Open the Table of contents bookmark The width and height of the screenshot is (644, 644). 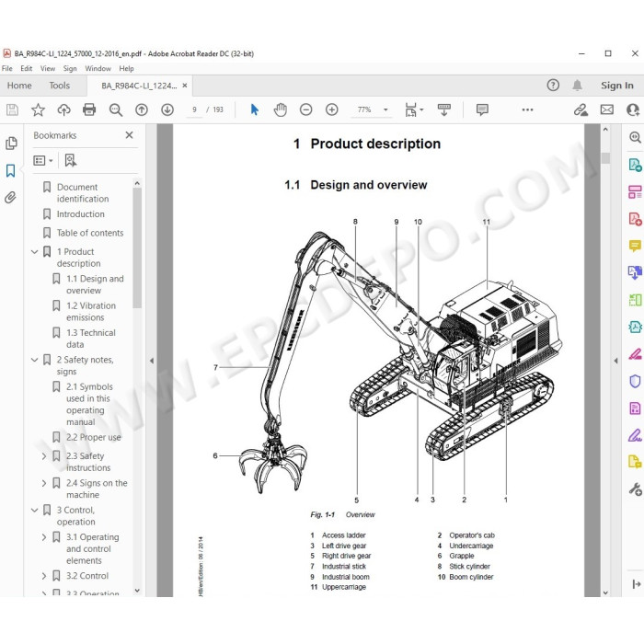tap(90, 233)
